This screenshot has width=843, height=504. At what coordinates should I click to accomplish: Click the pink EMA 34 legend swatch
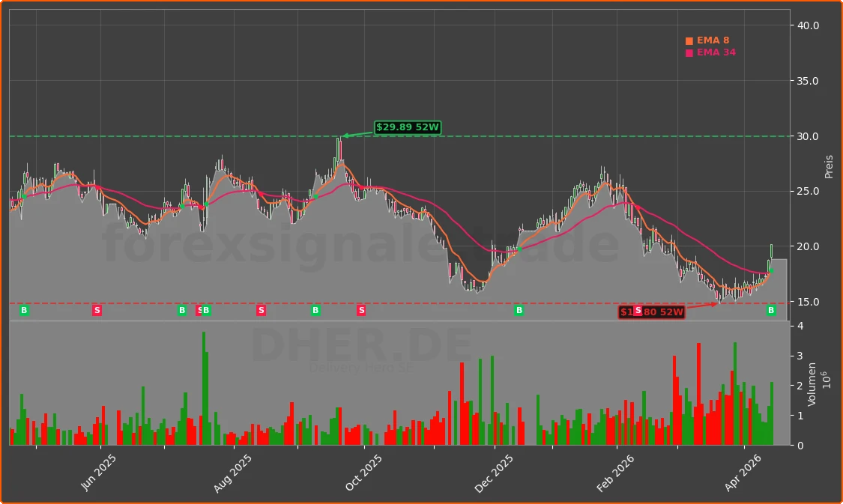689,52
